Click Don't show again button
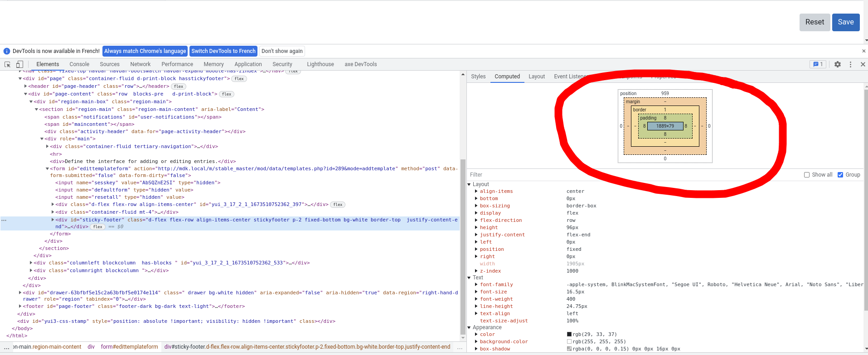This screenshot has height=355, width=868. pyautogui.click(x=282, y=51)
